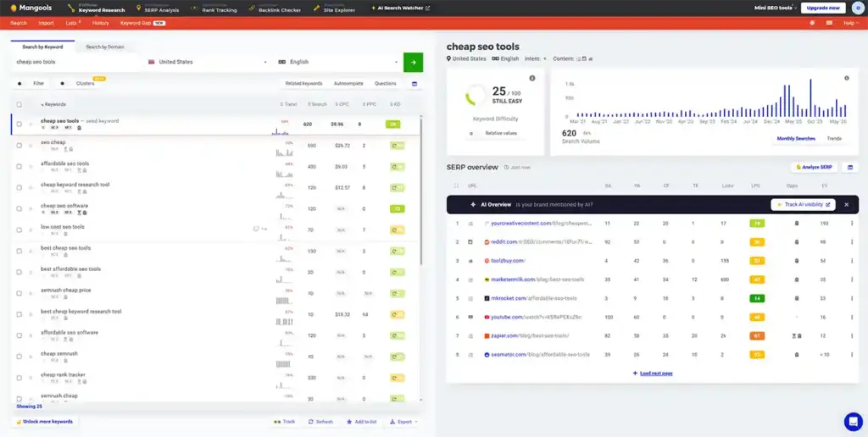Open Keyword Gap menu item

point(142,23)
